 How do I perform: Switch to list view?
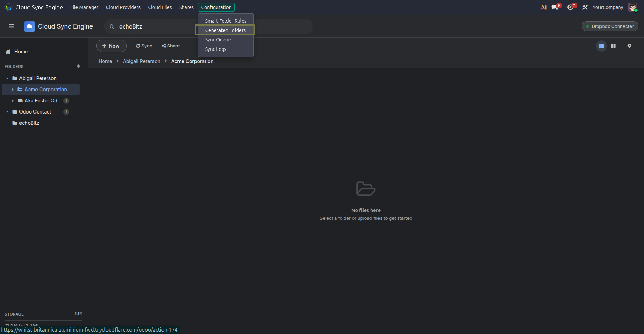(x=602, y=46)
